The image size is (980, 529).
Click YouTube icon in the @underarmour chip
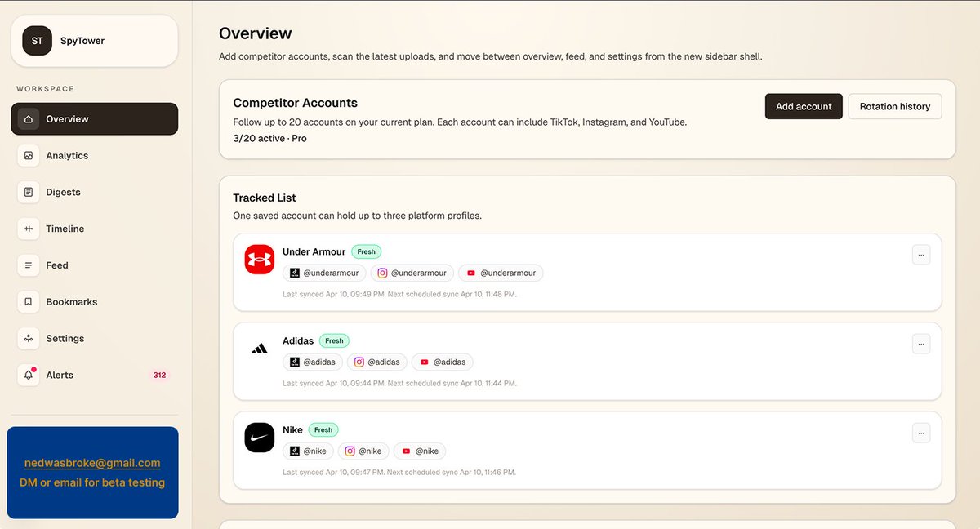click(471, 273)
